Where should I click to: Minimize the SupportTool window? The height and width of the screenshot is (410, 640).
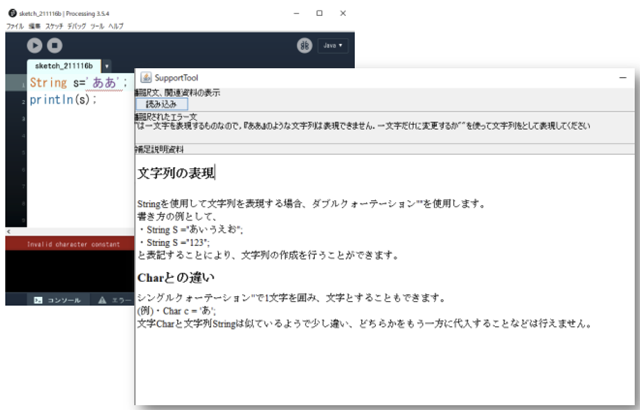pyautogui.click(x=622, y=78)
